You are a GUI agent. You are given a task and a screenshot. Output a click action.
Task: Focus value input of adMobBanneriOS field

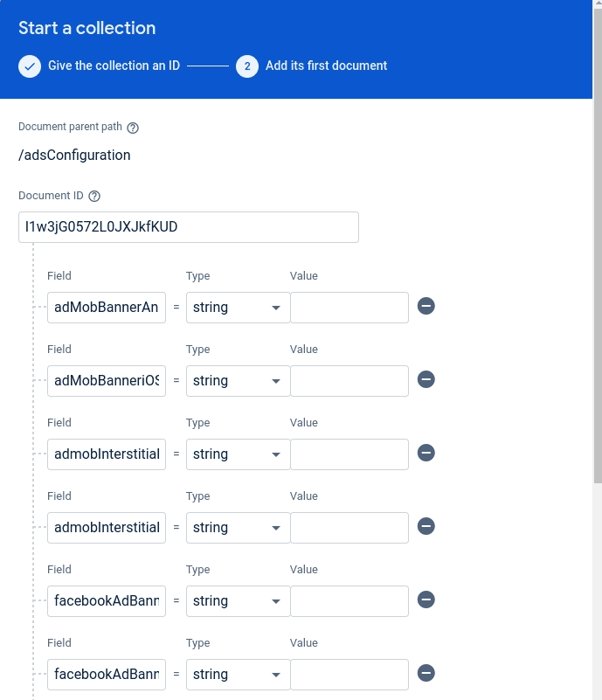(x=349, y=381)
